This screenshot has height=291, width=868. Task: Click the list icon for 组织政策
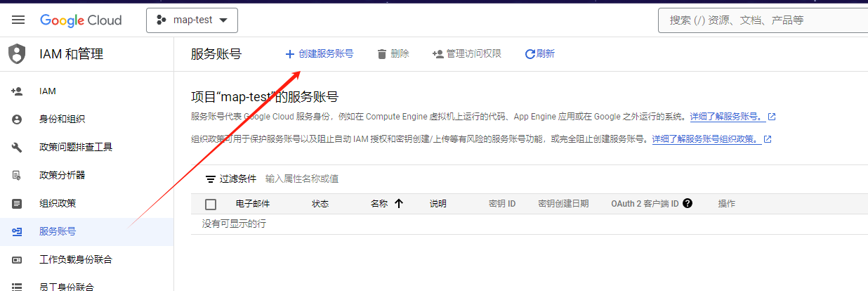(x=17, y=204)
